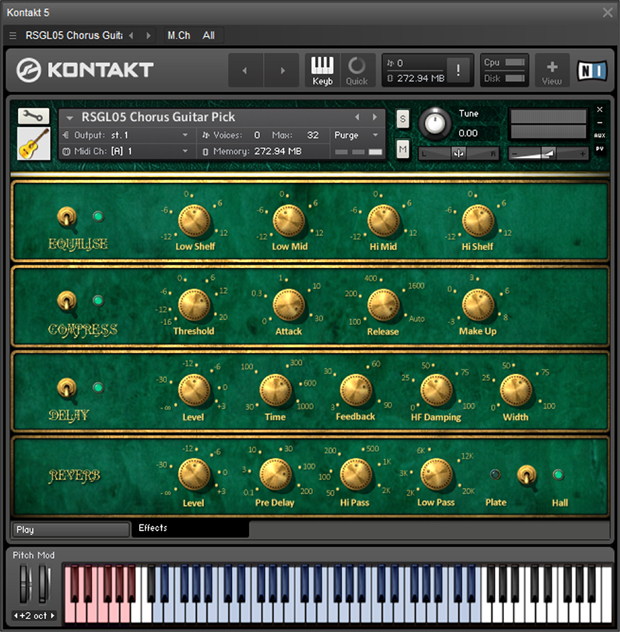Screen dimensions: 620x632
Task: Go to previous preset in main header
Action: point(245,71)
